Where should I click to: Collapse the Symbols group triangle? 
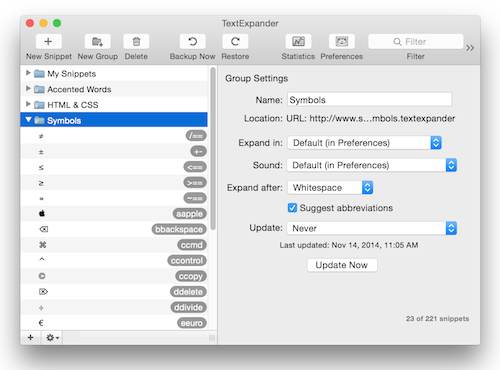pyautogui.click(x=28, y=119)
